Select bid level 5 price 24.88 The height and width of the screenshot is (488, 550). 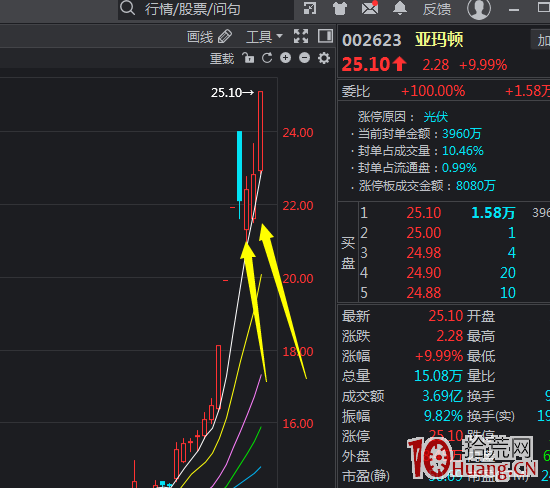point(424,293)
